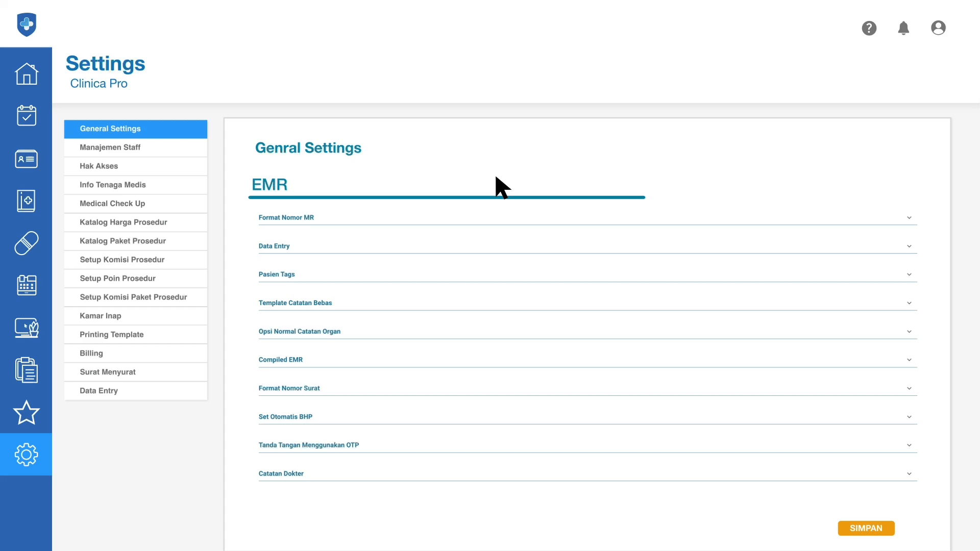Click the calendar appointment sidebar icon
This screenshot has width=980, height=551.
click(26, 116)
